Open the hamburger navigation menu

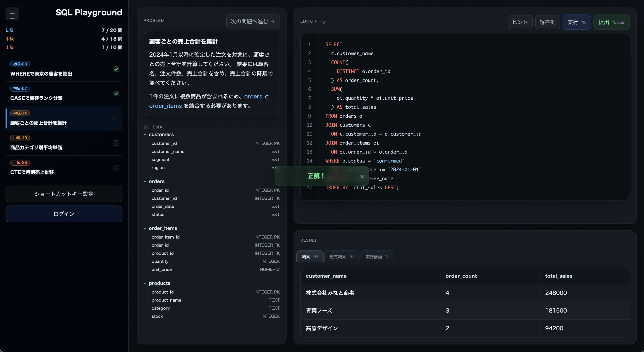point(12,14)
